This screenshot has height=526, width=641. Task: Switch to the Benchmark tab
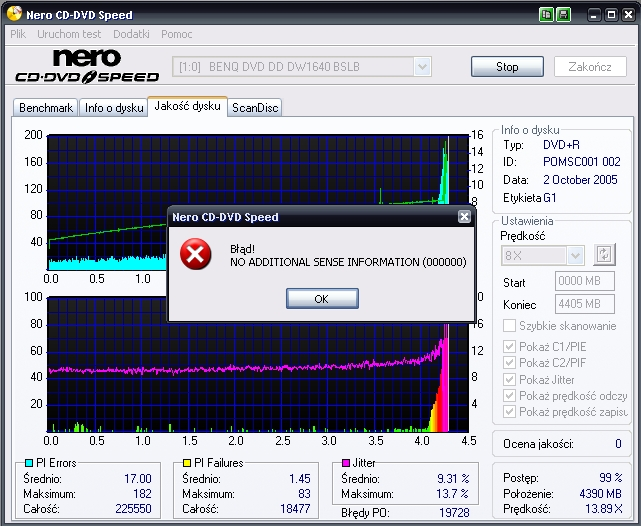click(46, 108)
